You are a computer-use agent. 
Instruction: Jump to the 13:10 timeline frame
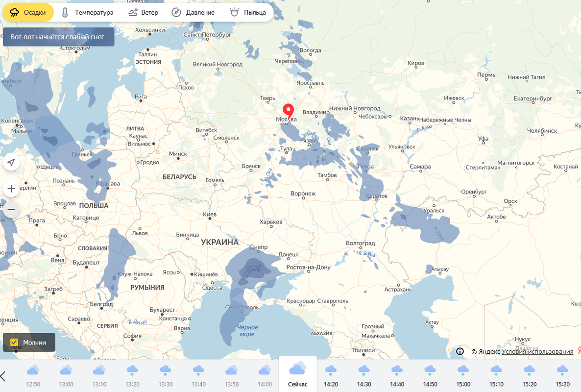tap(99, 376)
